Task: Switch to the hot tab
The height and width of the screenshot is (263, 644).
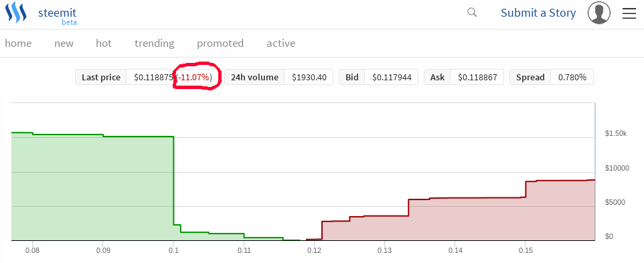Action: tap(104, 43)
